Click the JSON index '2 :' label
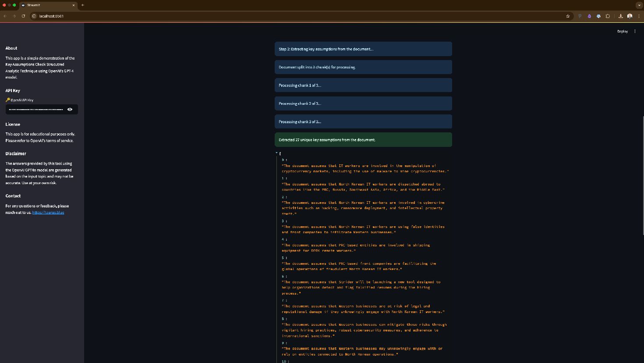 [x=284, y=197]
